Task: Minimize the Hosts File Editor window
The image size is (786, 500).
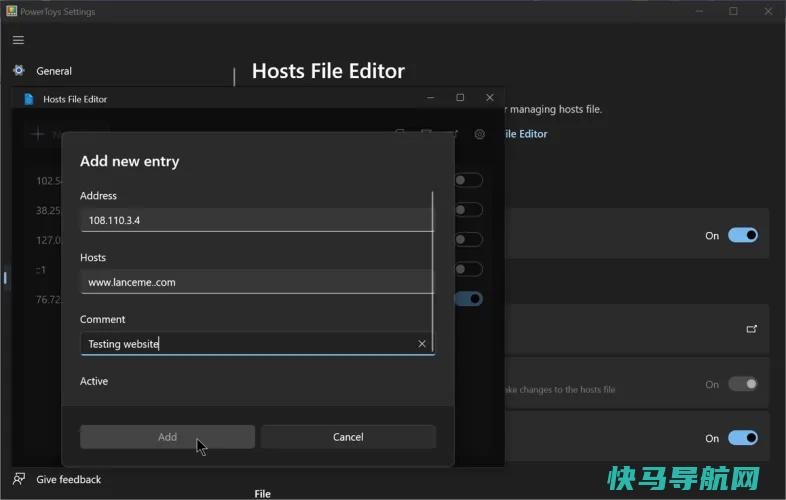Action: coord(431,97)
